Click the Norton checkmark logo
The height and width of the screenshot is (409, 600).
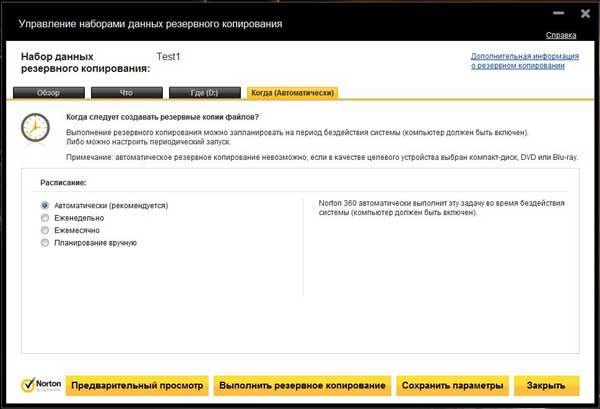pos(41,385)
